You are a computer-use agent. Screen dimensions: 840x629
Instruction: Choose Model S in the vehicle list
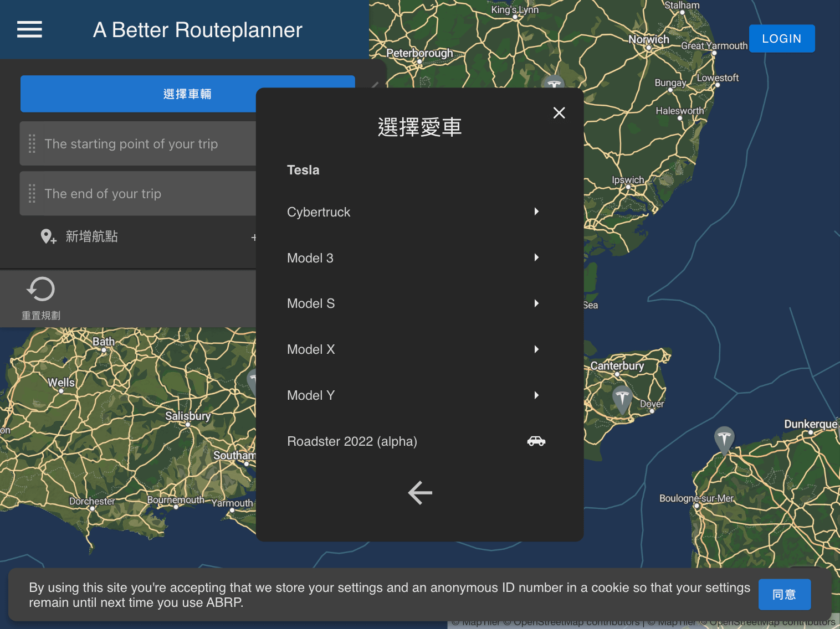tap(419, 303)
